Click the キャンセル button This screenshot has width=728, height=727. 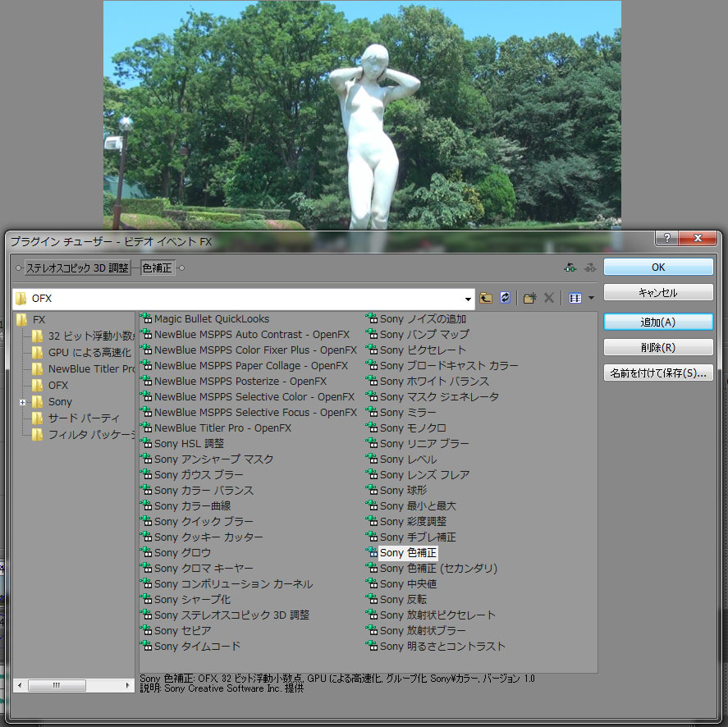pyautogui.click(x=658, y=292)
